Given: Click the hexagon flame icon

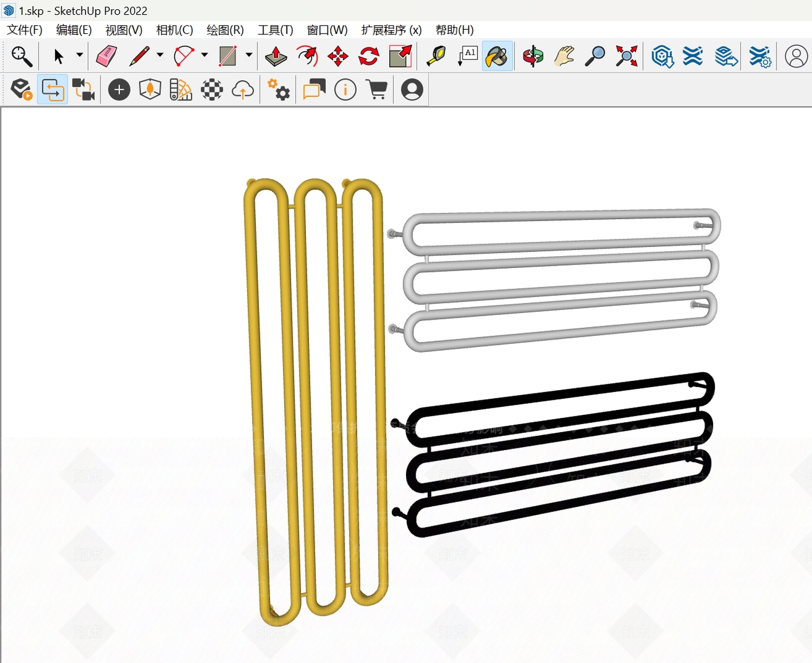Looking at the screenshot, I should pyautogui.click(x=150, y=90).
